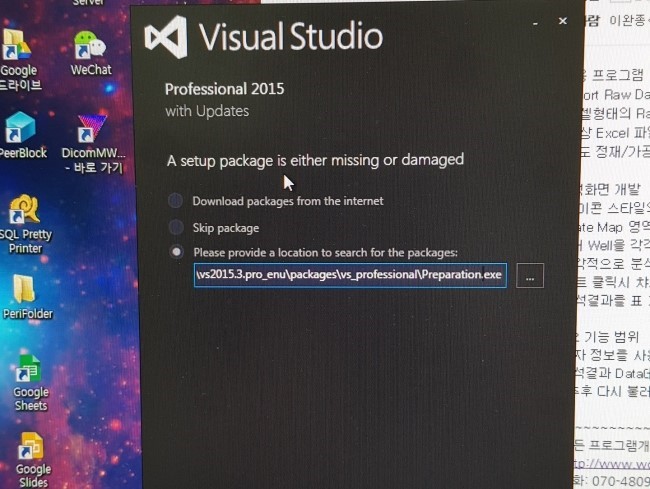Image resolution: width=650 pixels, height=489 pixels.
Task: Select the Skip package option
Action: [x=176, y=228]
